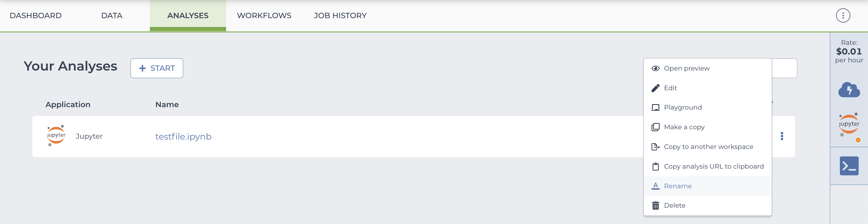The image size is (868, 224).
Task: Click the START button
Action: tap(157, 68)
